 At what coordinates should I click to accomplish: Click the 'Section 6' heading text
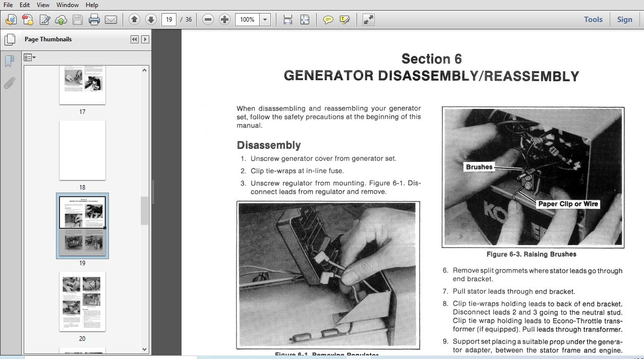point(432,59)
